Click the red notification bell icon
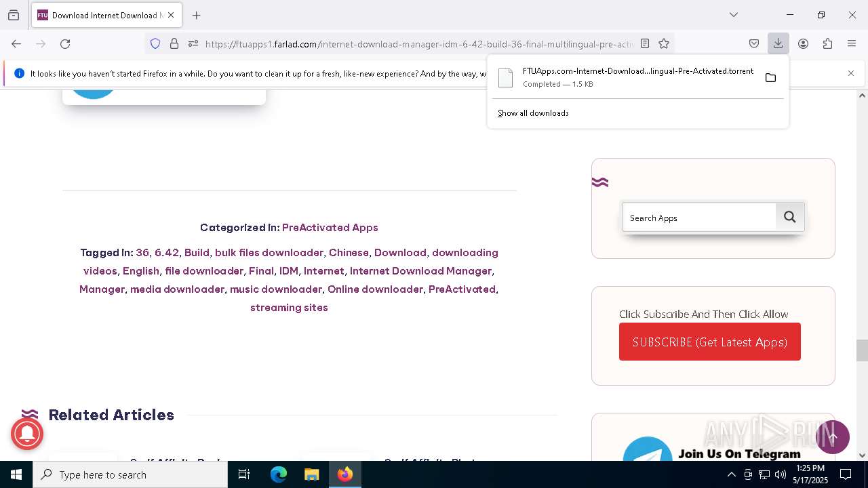Viewport: 868px width, 488px height. [27, 434]
